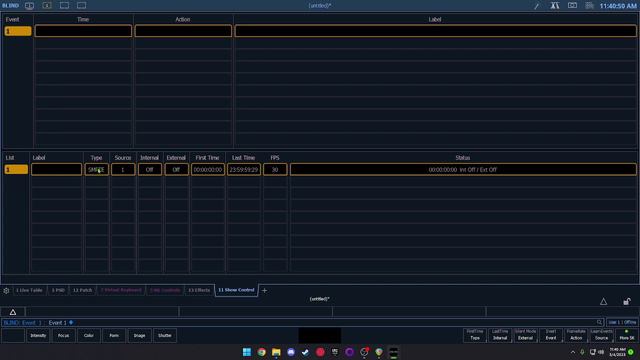
Task: Click the Time cell of event 1
Action: (83, 31)
